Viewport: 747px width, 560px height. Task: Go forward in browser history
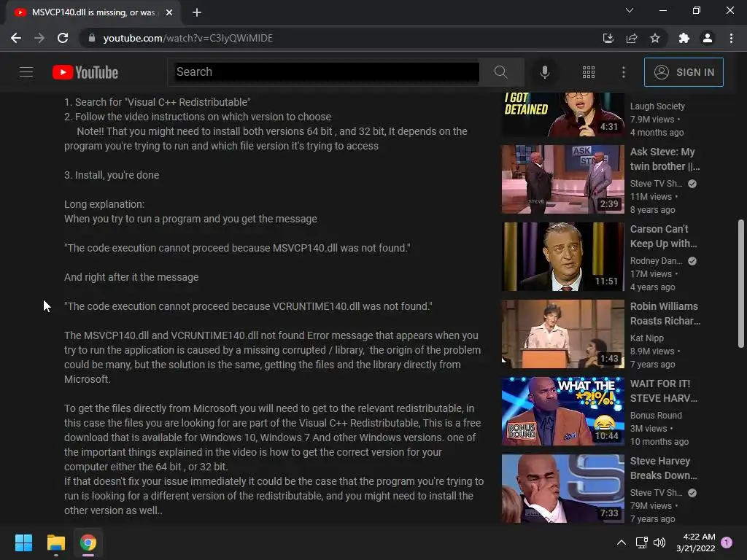pos(39,38)
